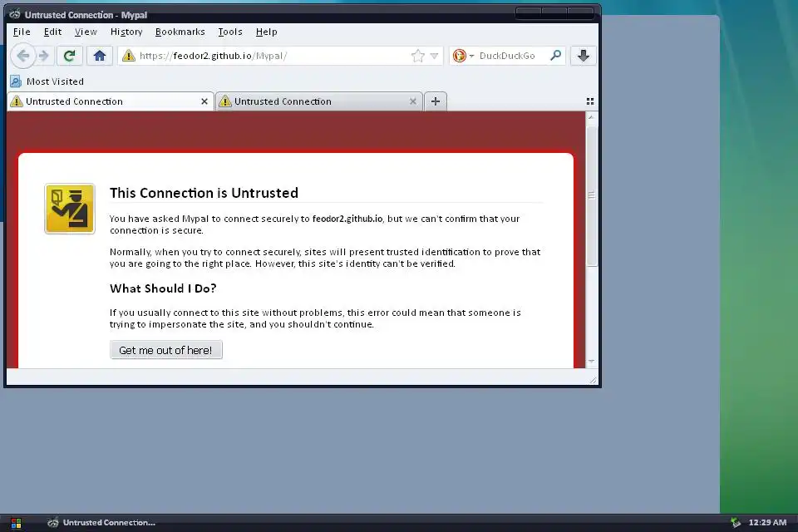Viewport: 798px width, 532px height.
Task: Click the Most Visited bookmarks icon
Action: click(16, 81)
